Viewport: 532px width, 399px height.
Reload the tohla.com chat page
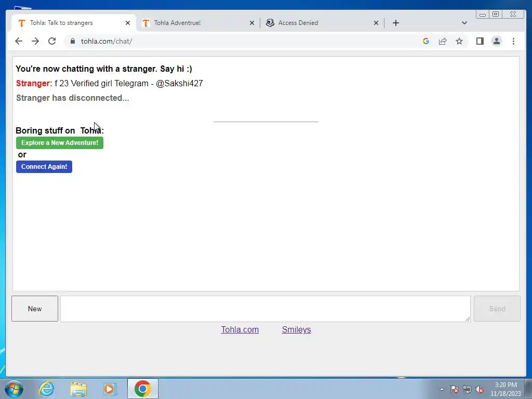coord(52,41)
